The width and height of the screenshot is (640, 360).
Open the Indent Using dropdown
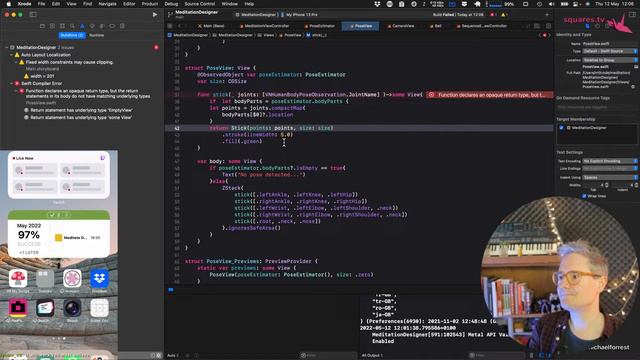tap(610, 177)
